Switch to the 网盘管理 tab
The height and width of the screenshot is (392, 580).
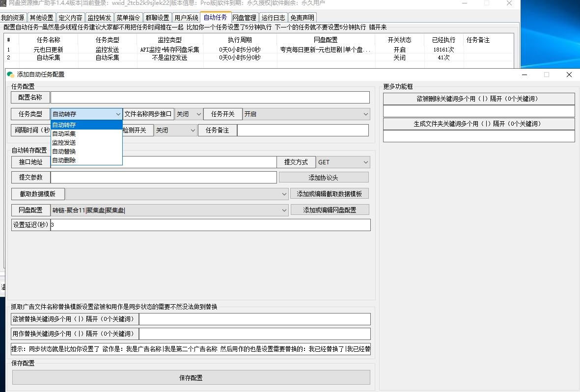(x=244, y=18)
